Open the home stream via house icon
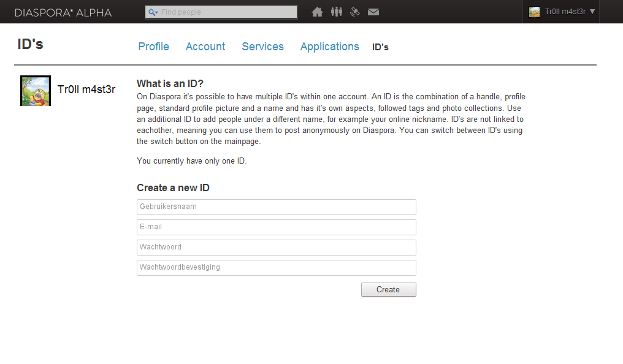Viewport: 623px width, 364px height. pos(317,12)
